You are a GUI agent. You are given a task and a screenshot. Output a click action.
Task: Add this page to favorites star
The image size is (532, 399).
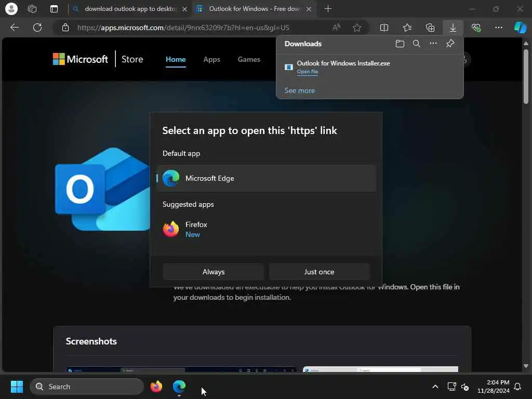[356, 28]
